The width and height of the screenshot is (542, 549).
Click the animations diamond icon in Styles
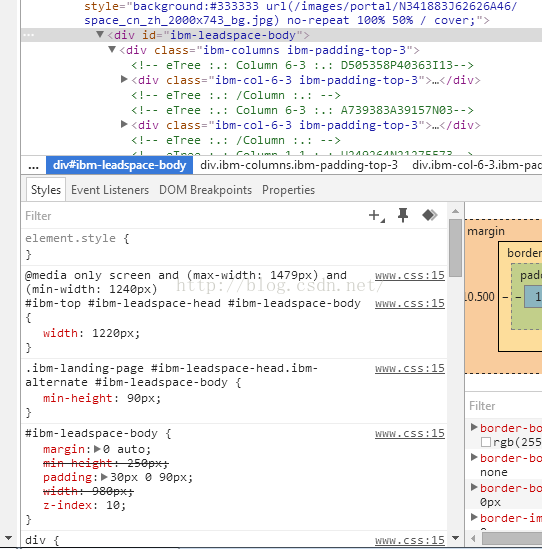pyautogui.click(x=430, y=215)
